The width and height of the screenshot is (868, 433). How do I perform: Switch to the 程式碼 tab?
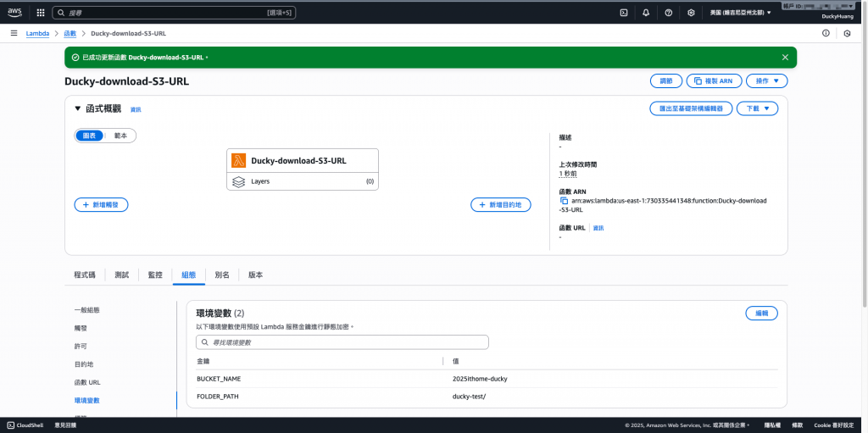[x=85, y=275]
